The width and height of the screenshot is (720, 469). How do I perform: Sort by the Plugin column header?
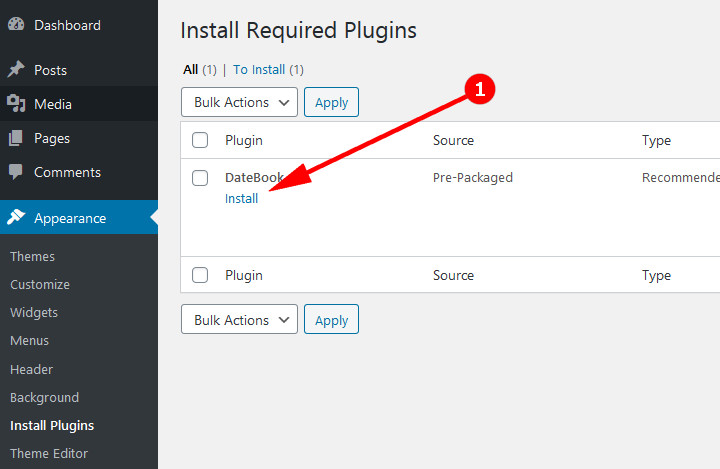pyautogui.click(x=244, y=141)
